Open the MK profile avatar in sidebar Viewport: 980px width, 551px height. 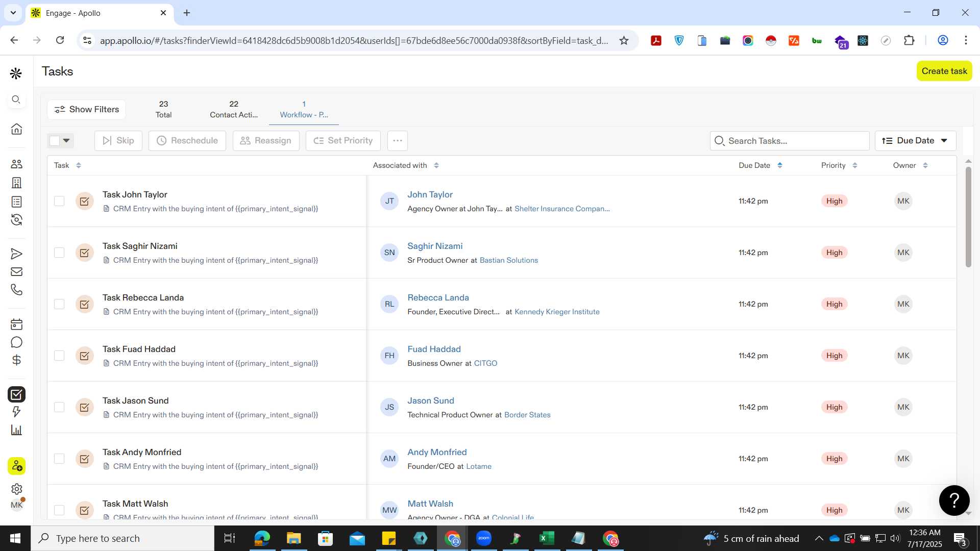pos(16,505)
